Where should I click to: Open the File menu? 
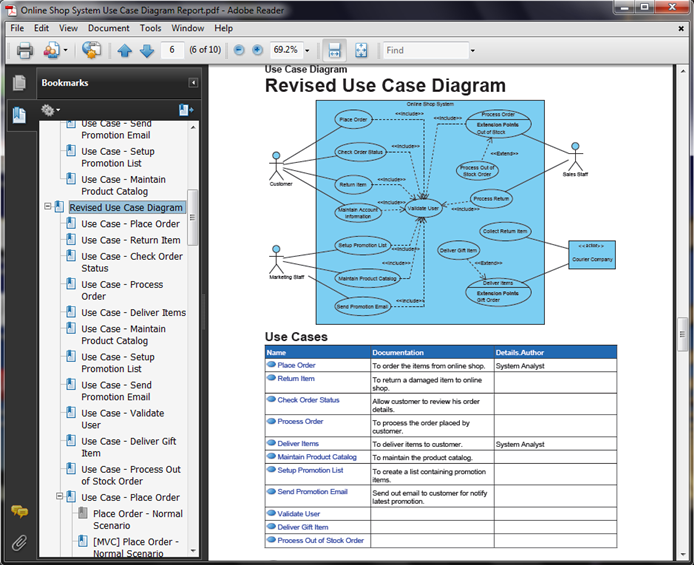point(17,28)
